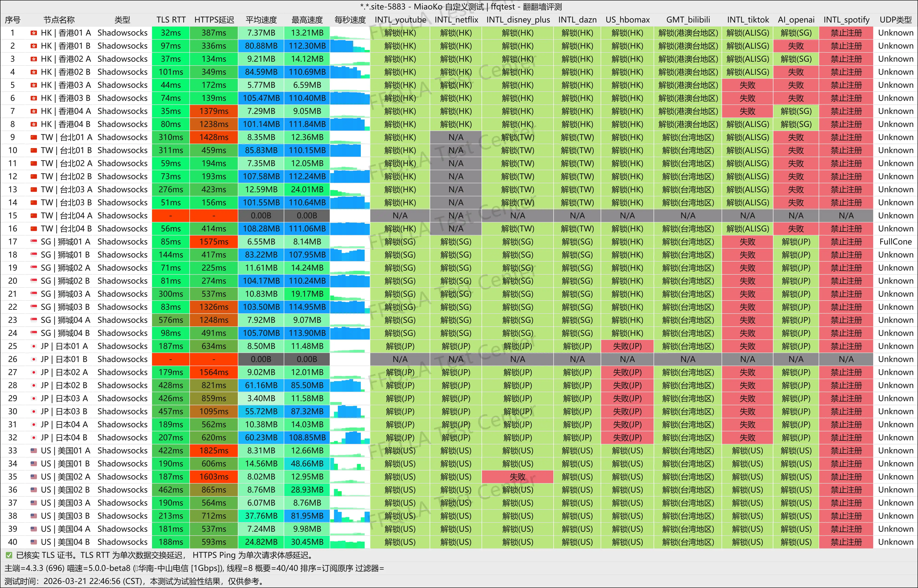This screenshot has width=918, height=588.
Task: Click the Japan flag icon for 日本01 A
Action: [34, 346]
